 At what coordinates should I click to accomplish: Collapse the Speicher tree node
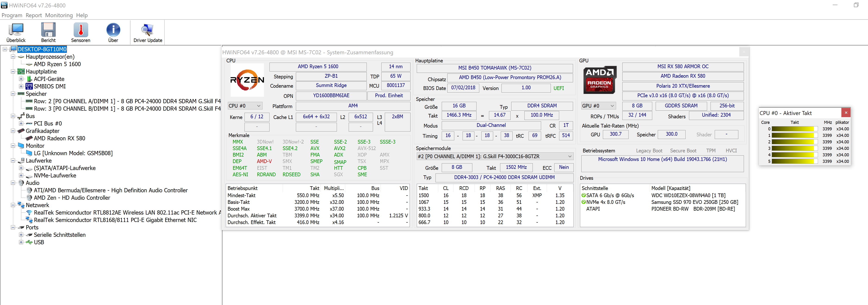tap(13, 94)
